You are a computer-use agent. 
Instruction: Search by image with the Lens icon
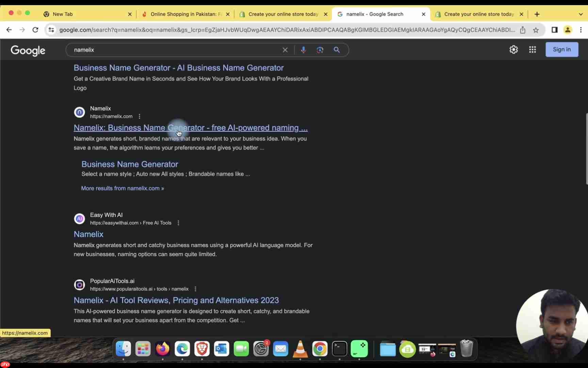pyautogui.click(x=320, y=50)
